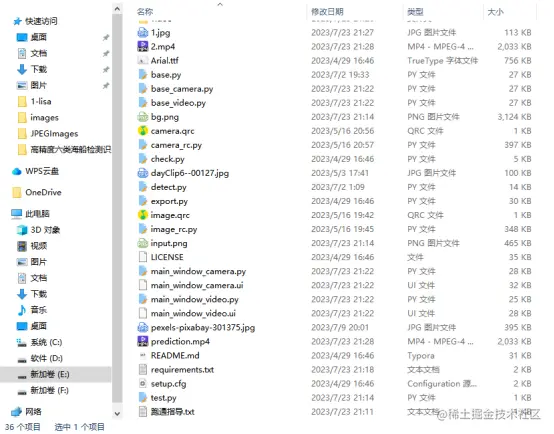Click the 视频 film icon in sidebar
Viewport: 554px width, 434px height.
tap(22, 246)
